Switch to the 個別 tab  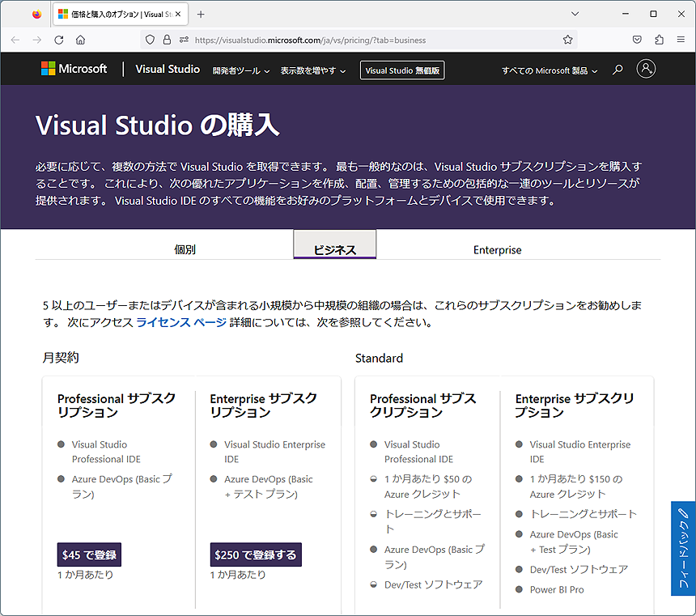185,249
